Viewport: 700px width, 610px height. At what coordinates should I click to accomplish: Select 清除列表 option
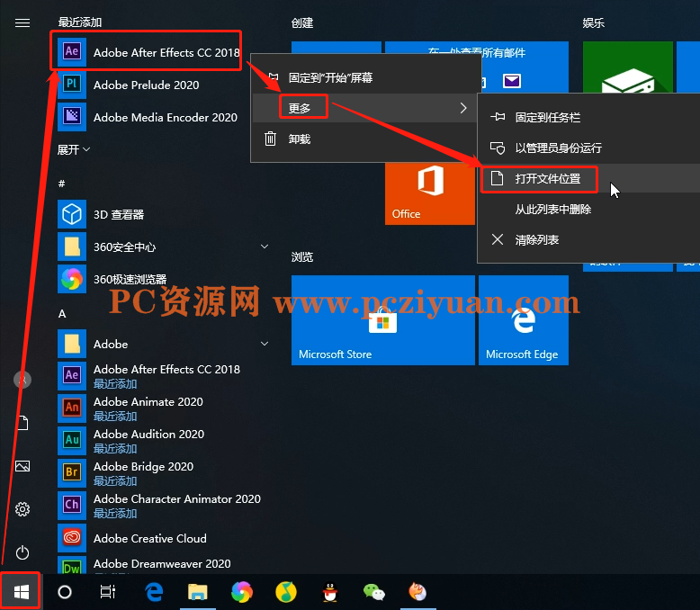pyautogui.click(x=589, y=240)
